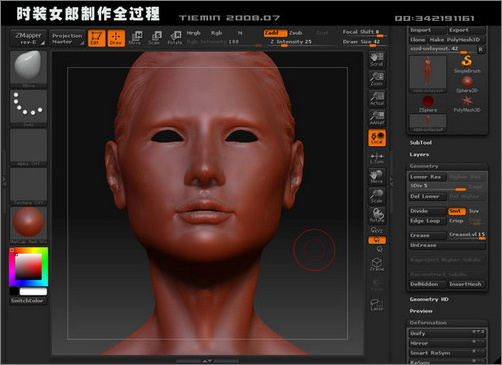This screenshot has height=365, width=502.
Task: Expand the SubTool section
Action: [x=421, y=143]
